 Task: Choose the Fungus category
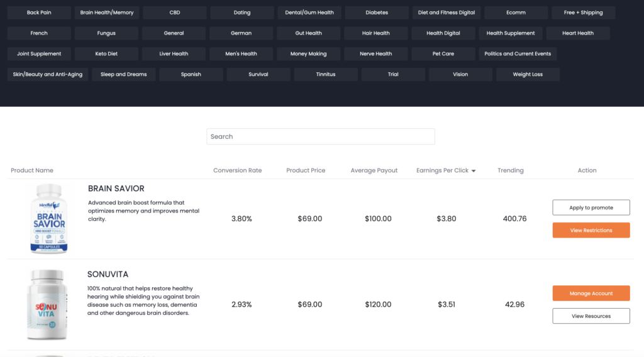pos(106,33)
